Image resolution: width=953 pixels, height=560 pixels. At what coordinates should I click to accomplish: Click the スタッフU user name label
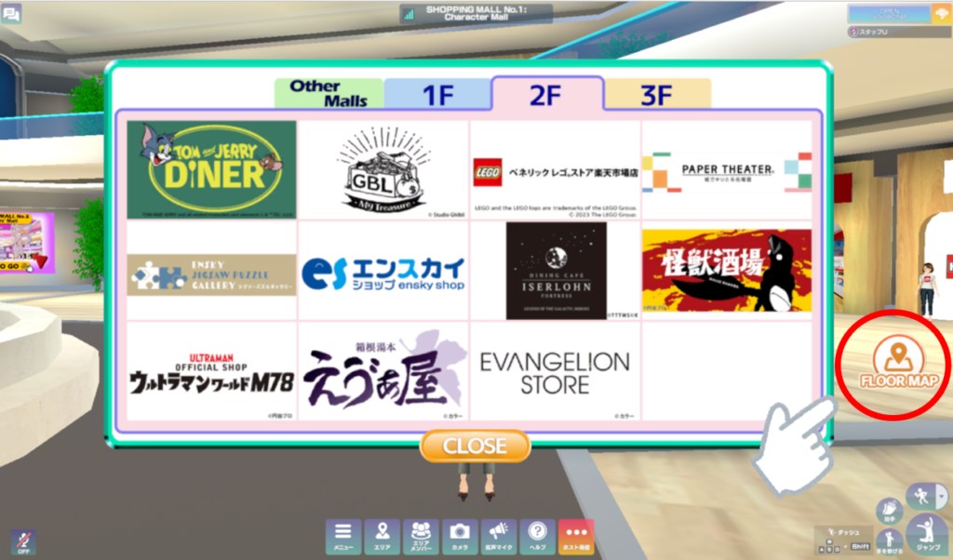(x=873, y=32)
